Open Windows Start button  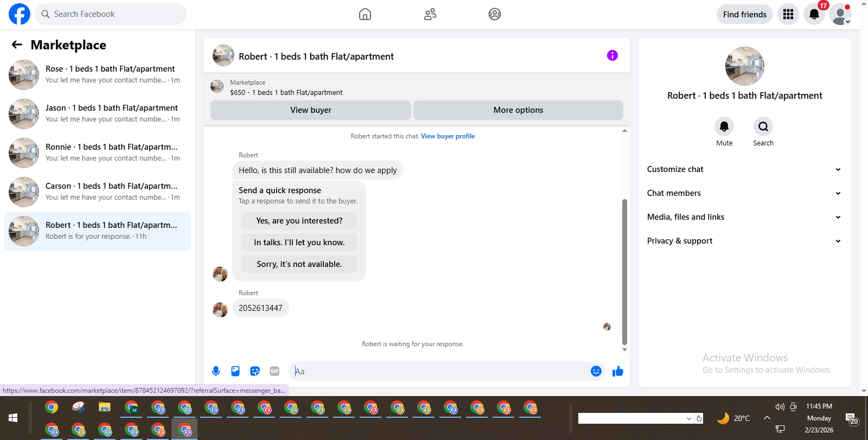(13, 418)
